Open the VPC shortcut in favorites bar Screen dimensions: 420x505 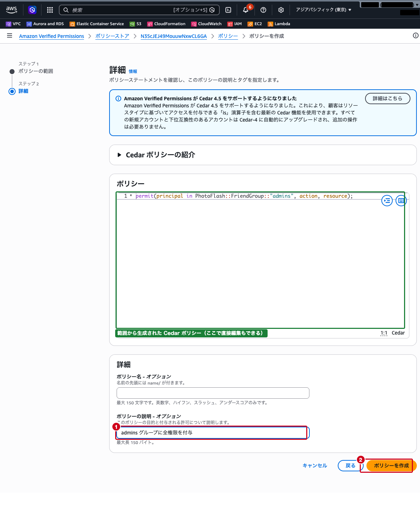coord(13,24)
